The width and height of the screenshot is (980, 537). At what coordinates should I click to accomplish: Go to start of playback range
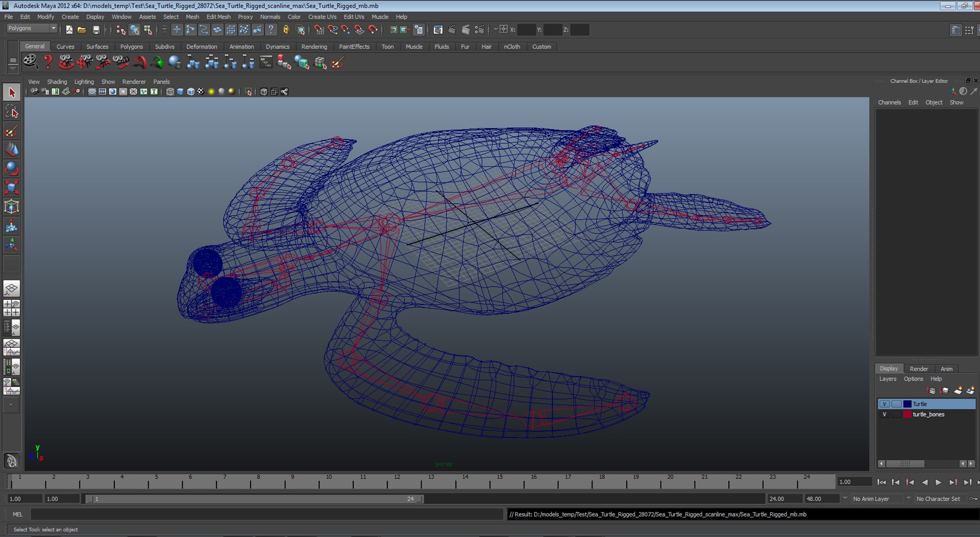(x=881, y=482)
